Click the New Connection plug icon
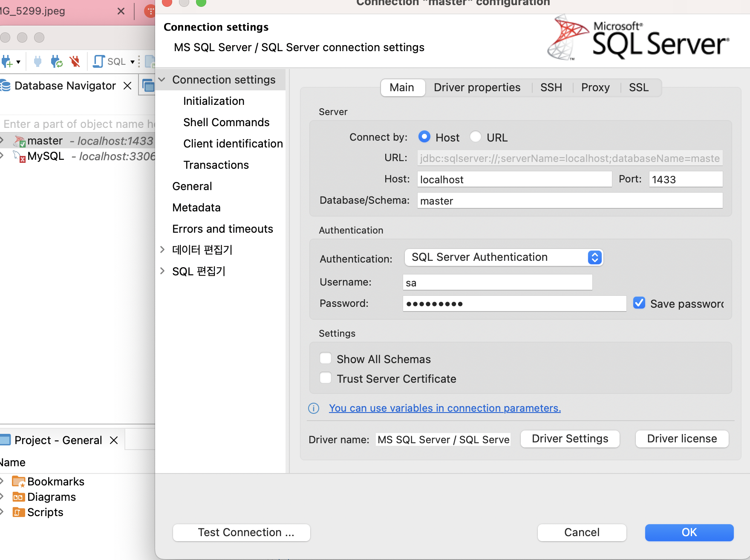The height and width of the screenshot is (560, 750). pyautogui.click(x=6, y=62)
